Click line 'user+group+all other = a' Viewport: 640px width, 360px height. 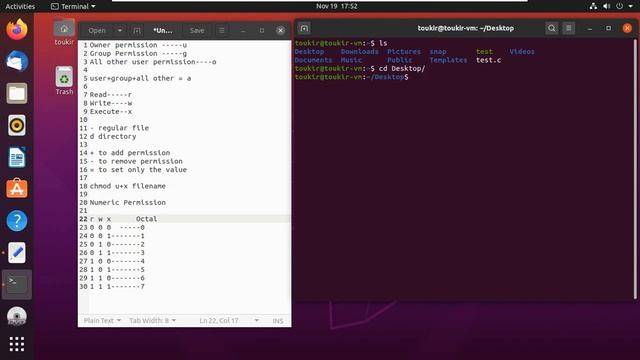coord(140,78)
